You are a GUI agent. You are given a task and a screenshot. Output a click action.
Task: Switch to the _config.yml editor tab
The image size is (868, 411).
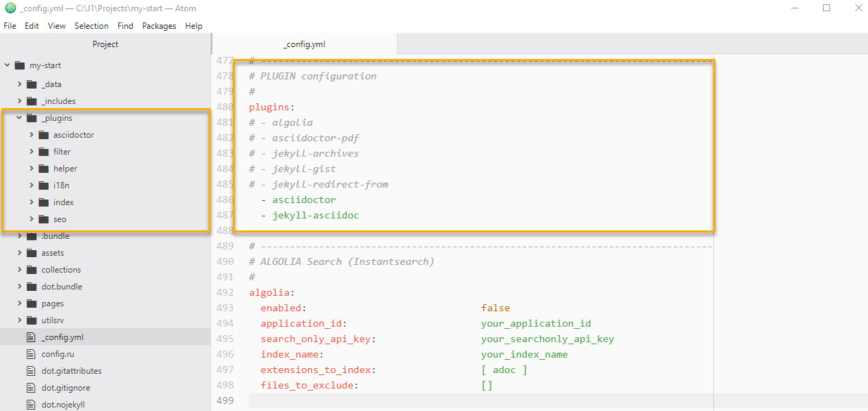304,44
